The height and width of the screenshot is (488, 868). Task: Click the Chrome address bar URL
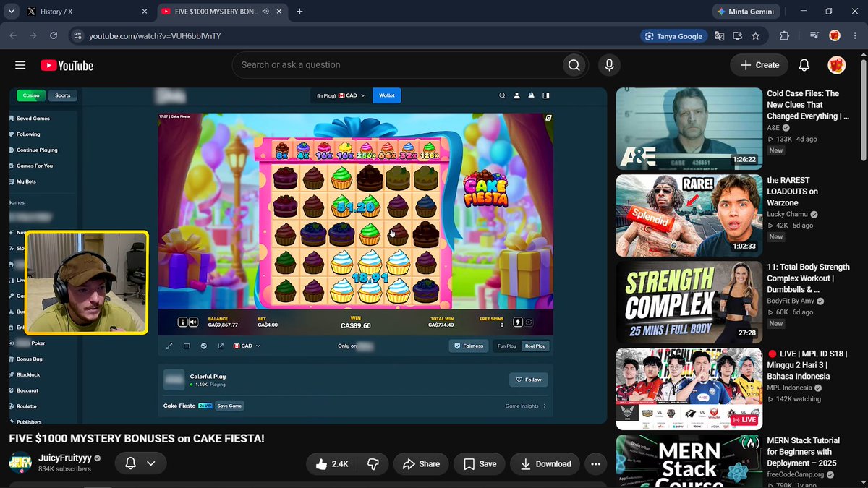[155, 36]
